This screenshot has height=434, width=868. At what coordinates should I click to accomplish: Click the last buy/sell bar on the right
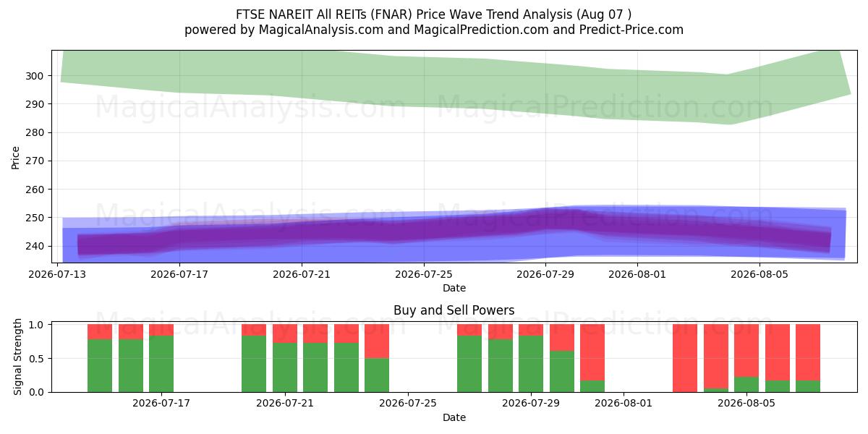coord(808,358)
